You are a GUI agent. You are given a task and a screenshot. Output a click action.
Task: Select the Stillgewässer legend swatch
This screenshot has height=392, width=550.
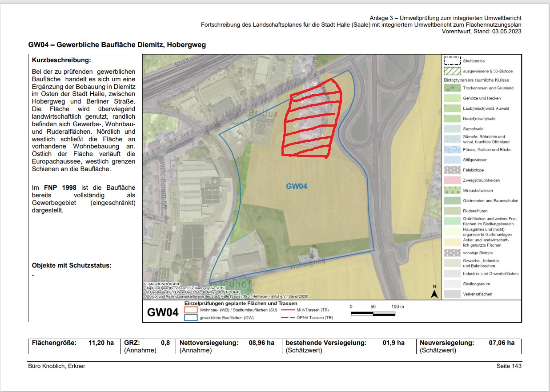point(451,160)
